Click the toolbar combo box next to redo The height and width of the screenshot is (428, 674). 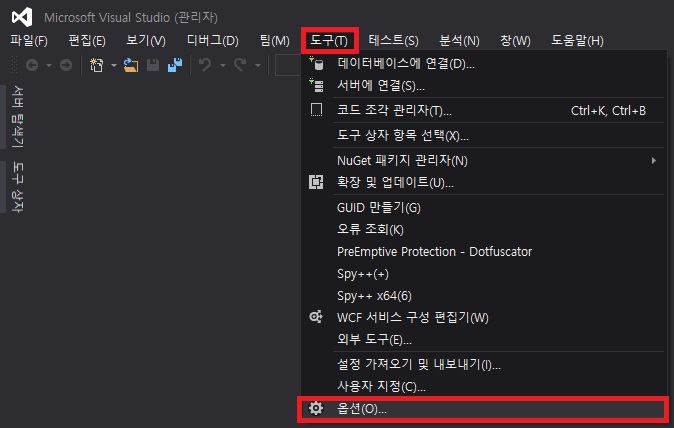point(288,65)
